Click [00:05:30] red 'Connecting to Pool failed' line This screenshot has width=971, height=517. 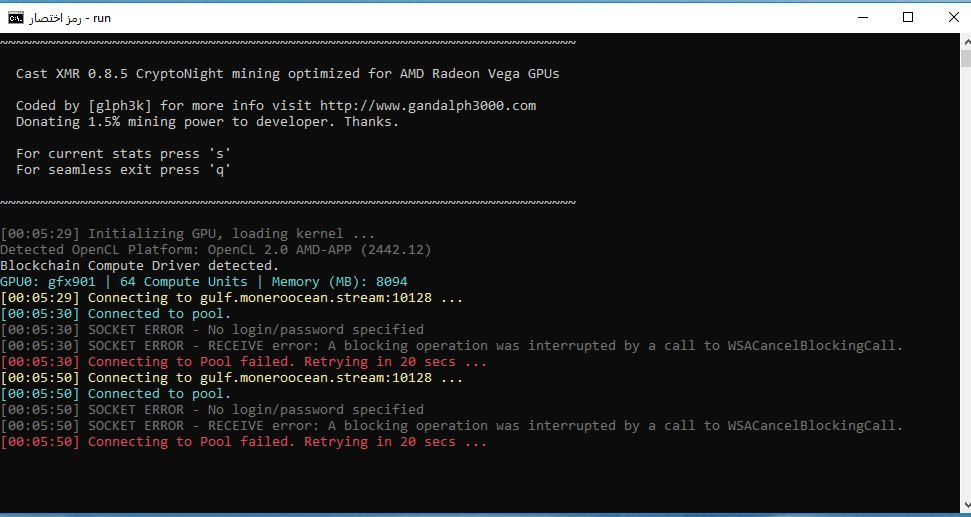tap(243, 362)
